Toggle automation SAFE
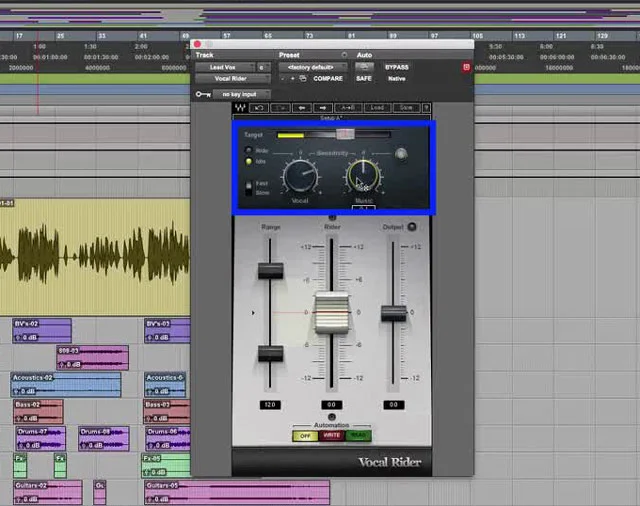Viewport: 640px width, 506px height. tap(364, 78)
